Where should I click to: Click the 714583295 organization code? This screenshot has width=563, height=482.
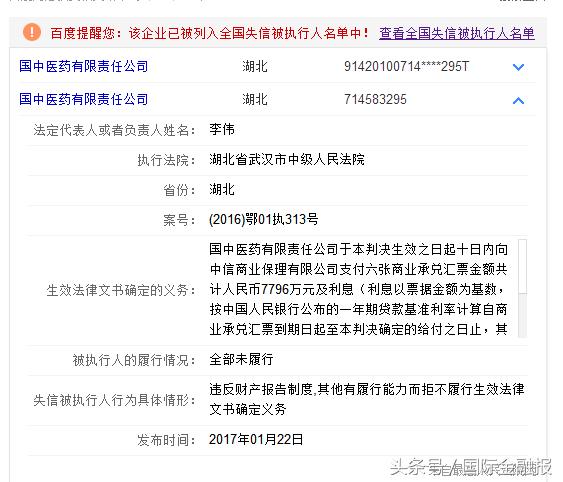(x=375, y=99)
